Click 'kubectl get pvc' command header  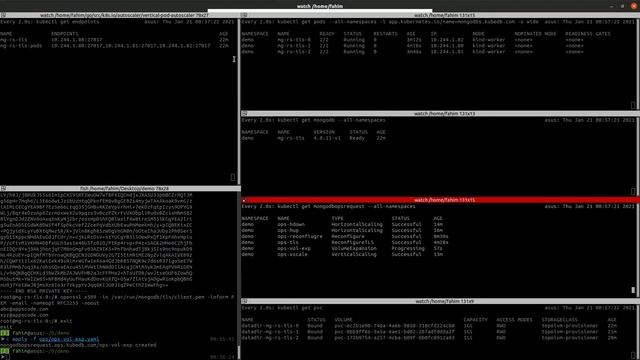click(x=300, y=308)
